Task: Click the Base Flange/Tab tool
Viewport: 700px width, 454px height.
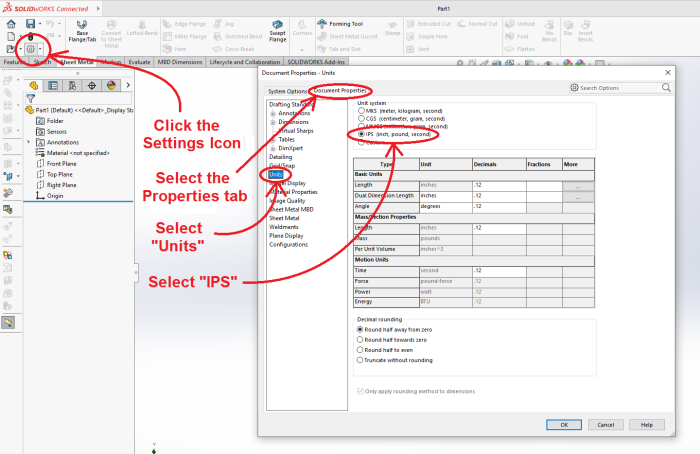Action: [88, 30]
